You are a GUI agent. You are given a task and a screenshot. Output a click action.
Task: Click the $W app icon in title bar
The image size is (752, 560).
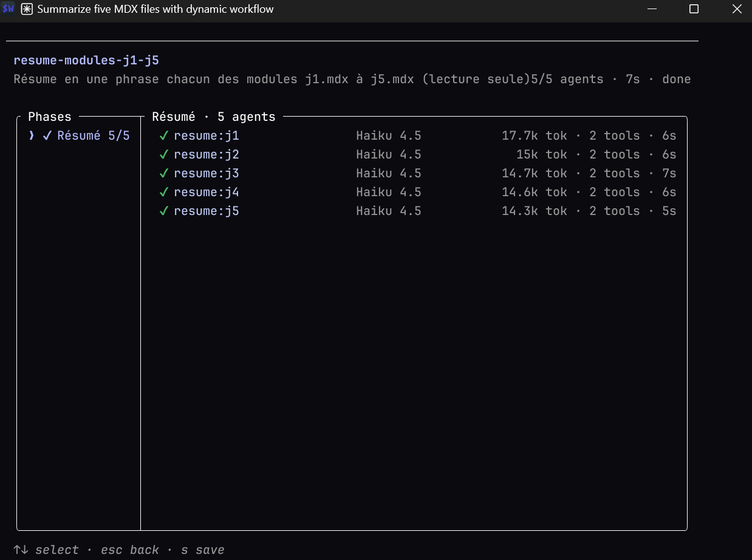8,9
